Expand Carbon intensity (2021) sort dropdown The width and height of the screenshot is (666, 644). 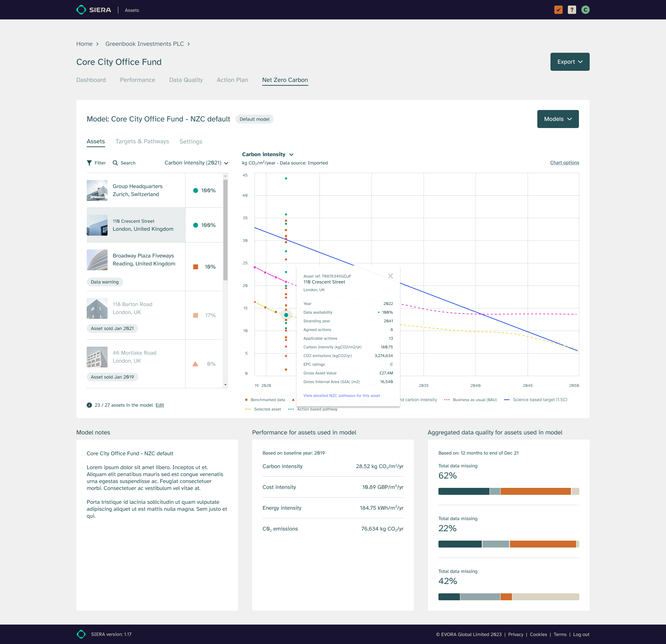[x=196, y=163]
